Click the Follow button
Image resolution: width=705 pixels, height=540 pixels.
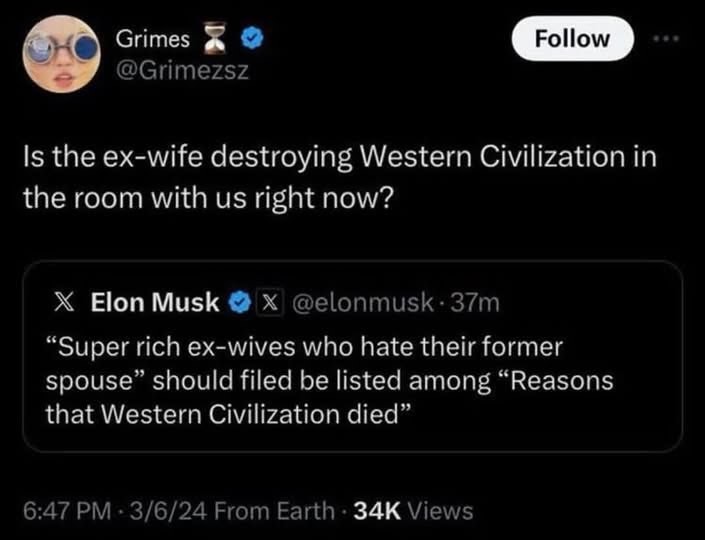(572, 39)
